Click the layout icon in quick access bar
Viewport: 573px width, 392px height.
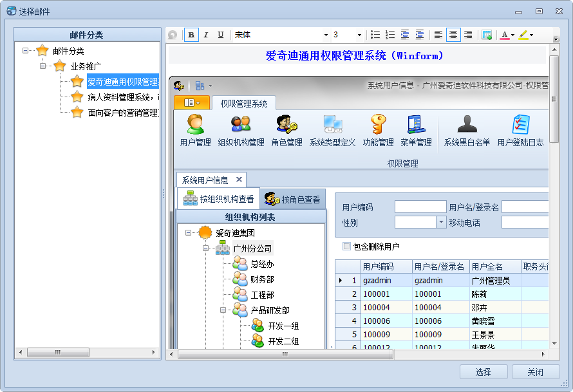point(200,86)
